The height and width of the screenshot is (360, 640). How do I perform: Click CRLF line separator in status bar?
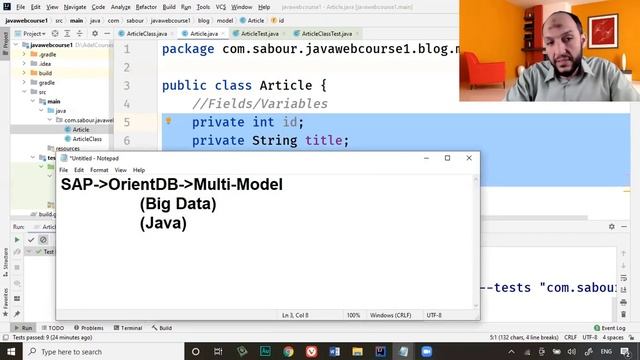(570, 338)
